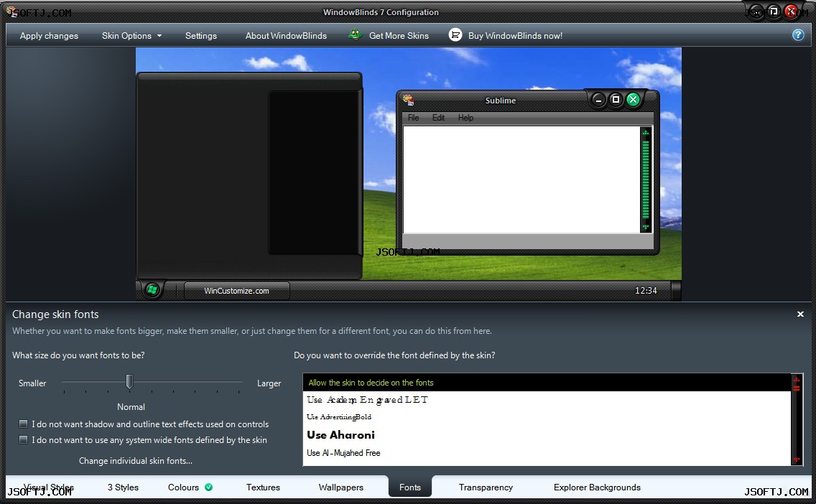Select the Fonts tab

click(x=410, y=487)
